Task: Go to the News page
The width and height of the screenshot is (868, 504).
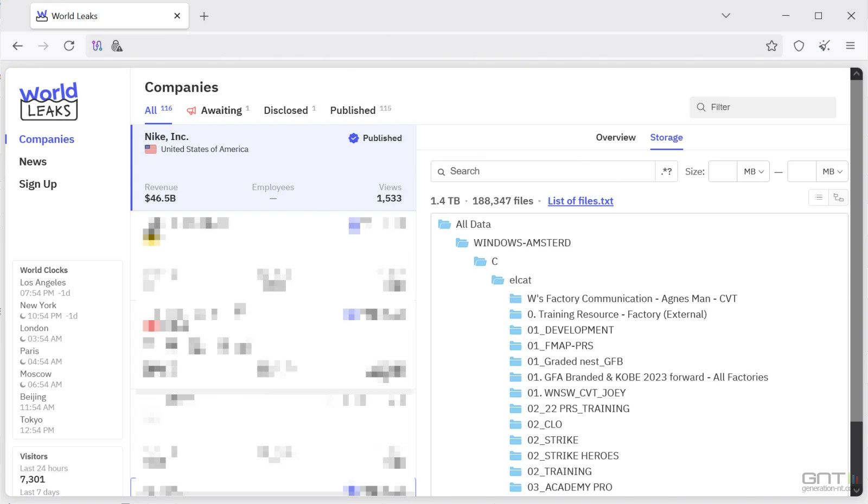Action: click(33, 162)
